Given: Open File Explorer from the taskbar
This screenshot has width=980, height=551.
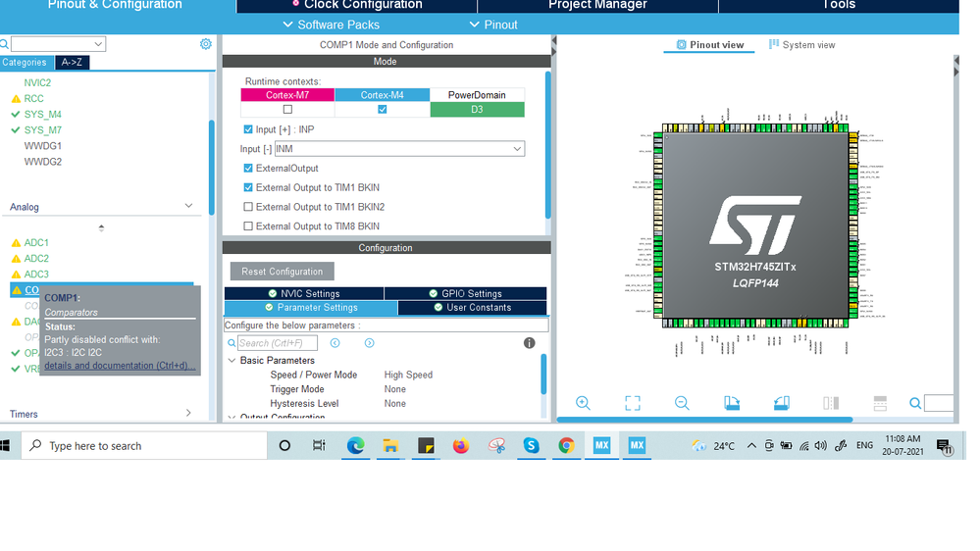Looking at the screenshot, I should point(390,445).
